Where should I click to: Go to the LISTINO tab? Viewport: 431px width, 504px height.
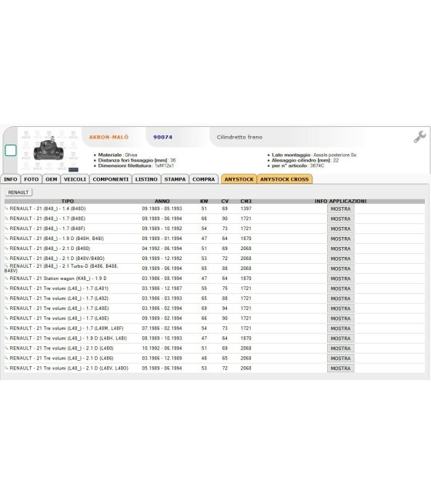146,179
